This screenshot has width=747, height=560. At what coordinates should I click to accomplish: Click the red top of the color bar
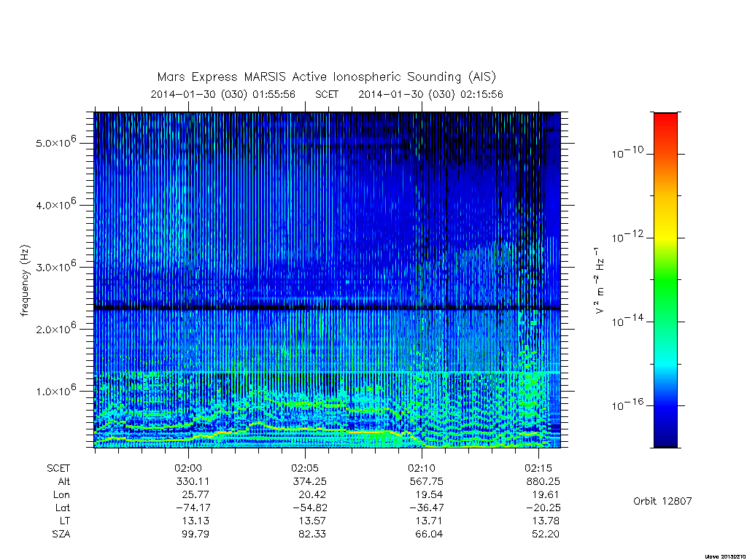(x=665, y=122)
